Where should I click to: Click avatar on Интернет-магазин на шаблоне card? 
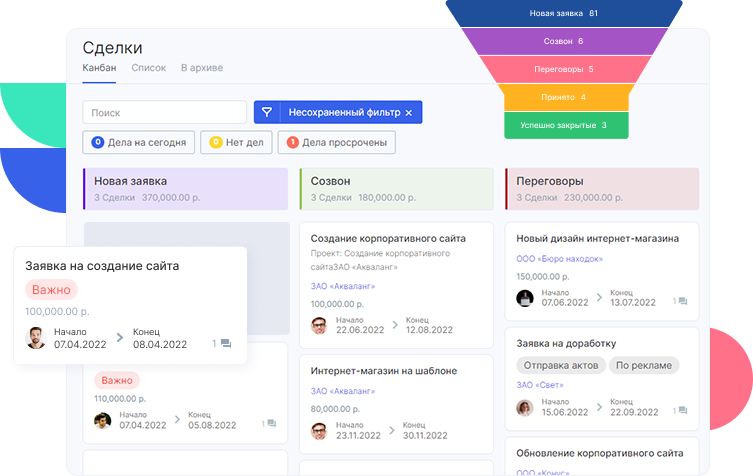coord(319,431)
